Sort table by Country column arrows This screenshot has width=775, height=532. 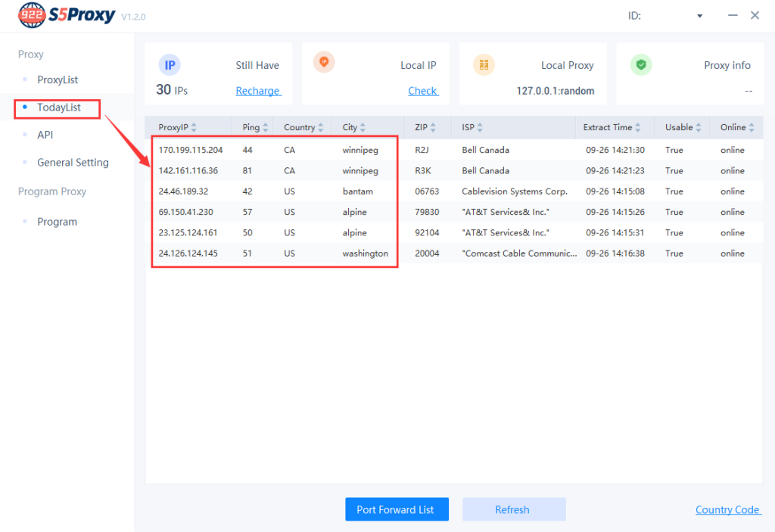(x=320, y=127)
